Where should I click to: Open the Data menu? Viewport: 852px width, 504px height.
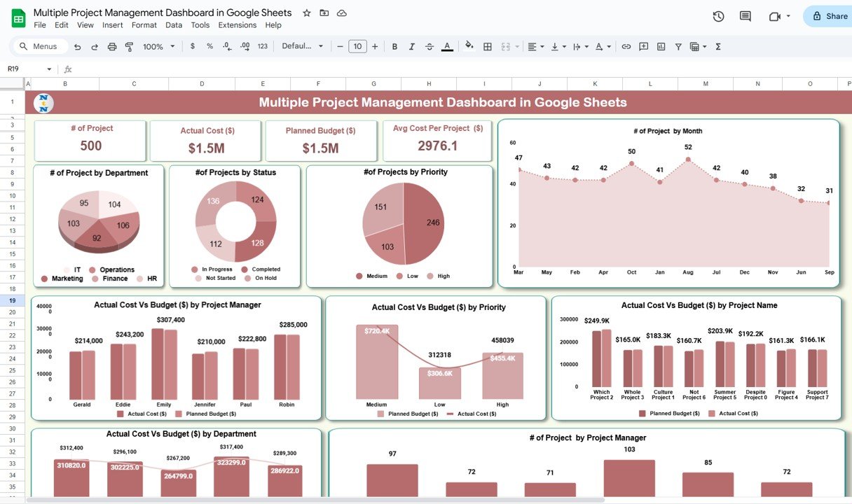[x=174, y=25]
